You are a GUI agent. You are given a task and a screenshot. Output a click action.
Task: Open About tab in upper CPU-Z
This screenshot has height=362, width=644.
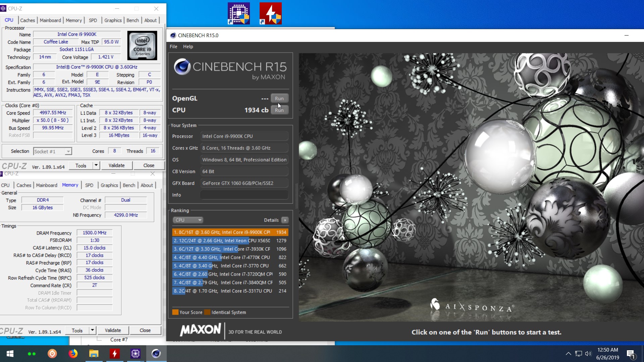[x=151, y=20]
